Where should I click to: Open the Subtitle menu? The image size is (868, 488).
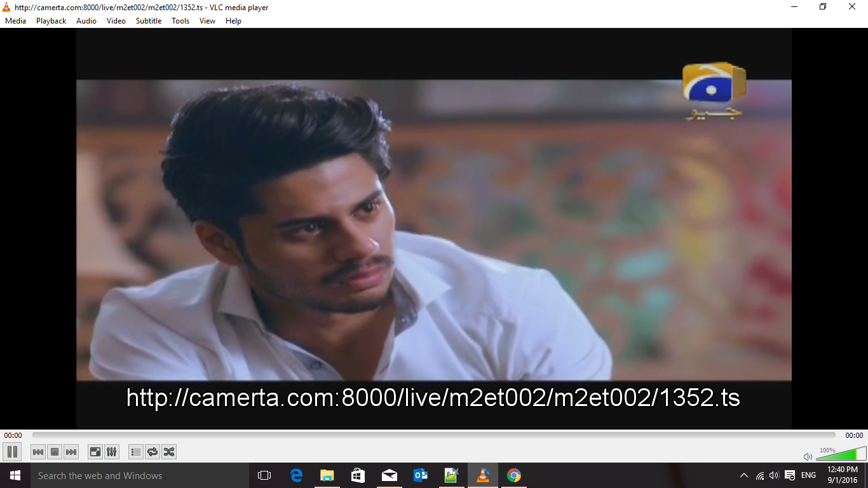click(x=149, y=21)
